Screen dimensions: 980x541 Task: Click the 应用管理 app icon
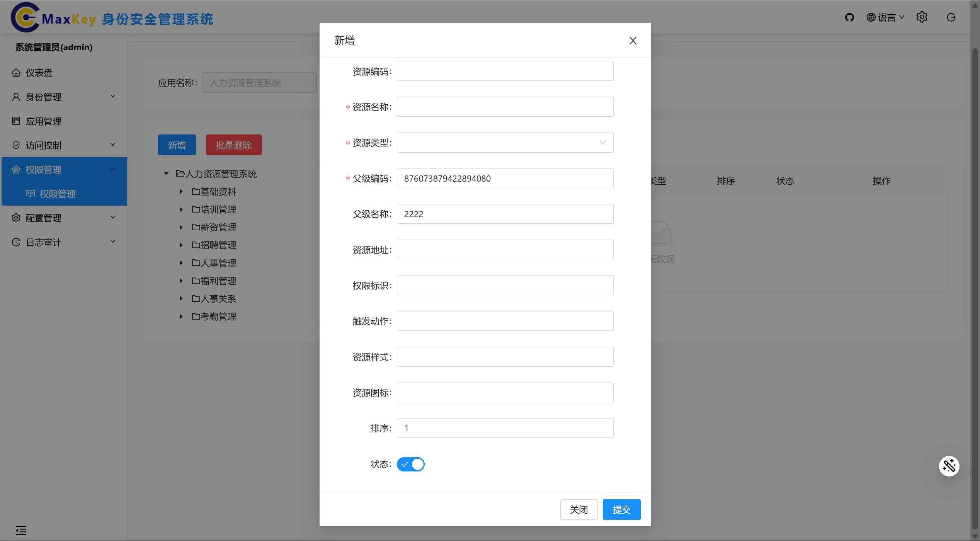point(16,121)
